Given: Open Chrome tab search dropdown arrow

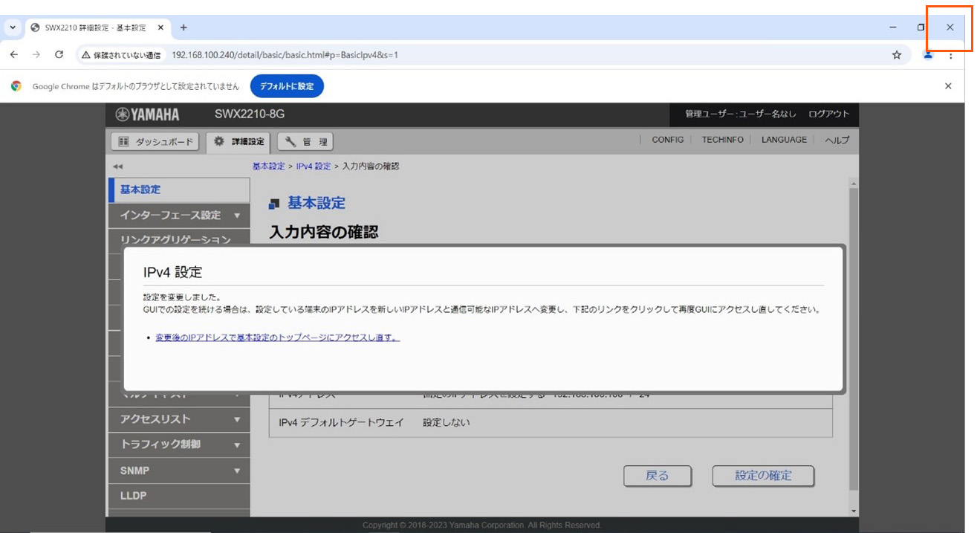Looking at the screenshot, I should 13,28.
